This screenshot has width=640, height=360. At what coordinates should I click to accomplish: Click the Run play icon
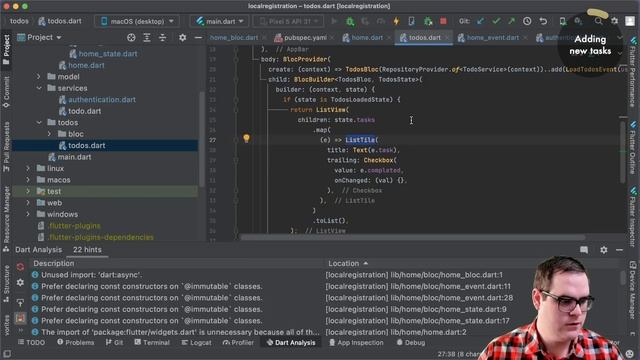334,21
